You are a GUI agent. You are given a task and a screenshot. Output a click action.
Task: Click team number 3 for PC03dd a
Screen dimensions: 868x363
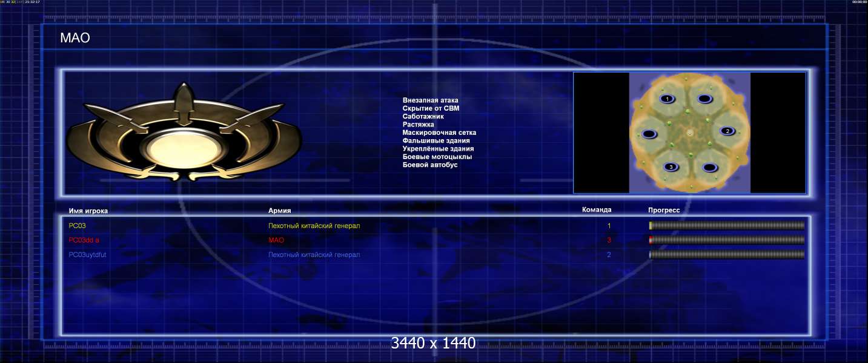(609, 240)
